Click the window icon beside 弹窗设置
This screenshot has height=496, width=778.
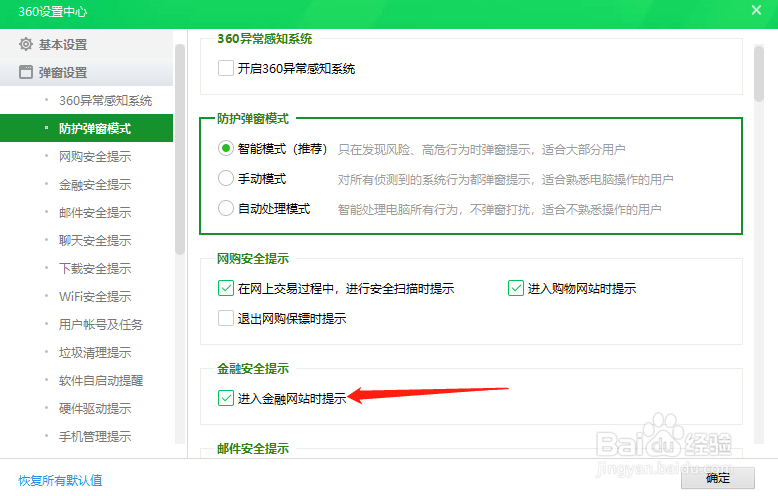26,72
